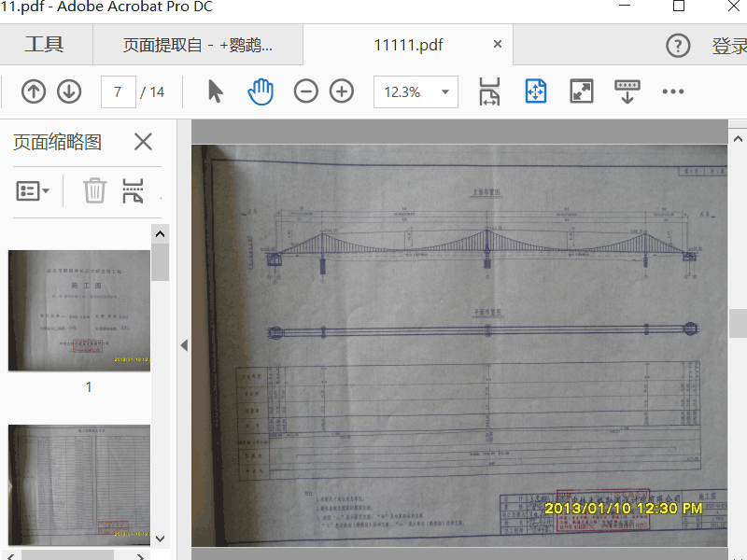Viewport: 747px width, 560px height.
Task: Select the second page thumbnail
Action: [x=79, y=484]
